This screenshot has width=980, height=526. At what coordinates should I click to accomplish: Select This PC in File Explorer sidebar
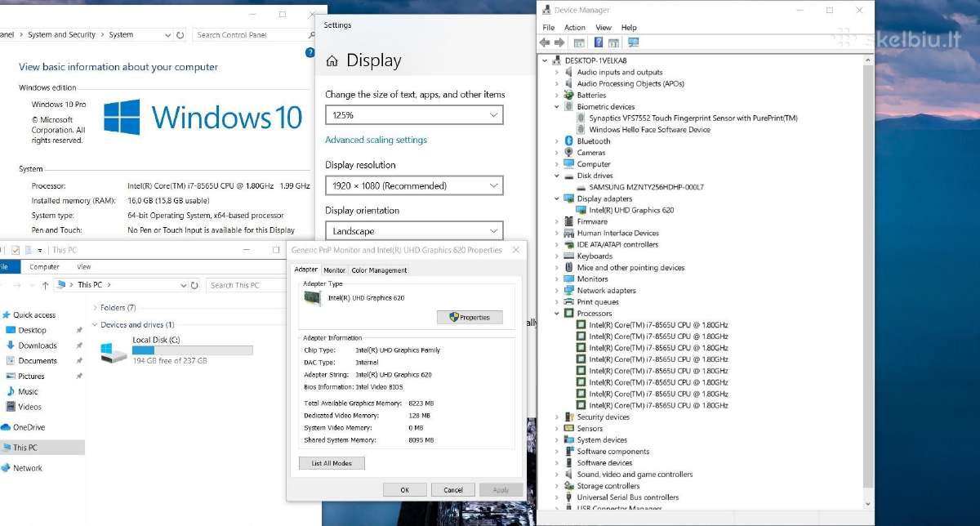pyautogui.click(x=42, y=448)
